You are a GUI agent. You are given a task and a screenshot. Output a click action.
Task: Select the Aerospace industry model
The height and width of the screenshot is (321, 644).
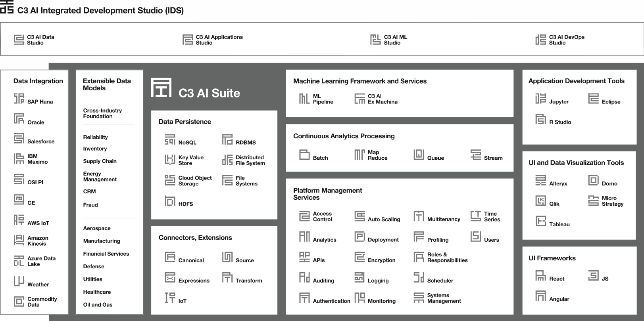[x=97, y=229]
